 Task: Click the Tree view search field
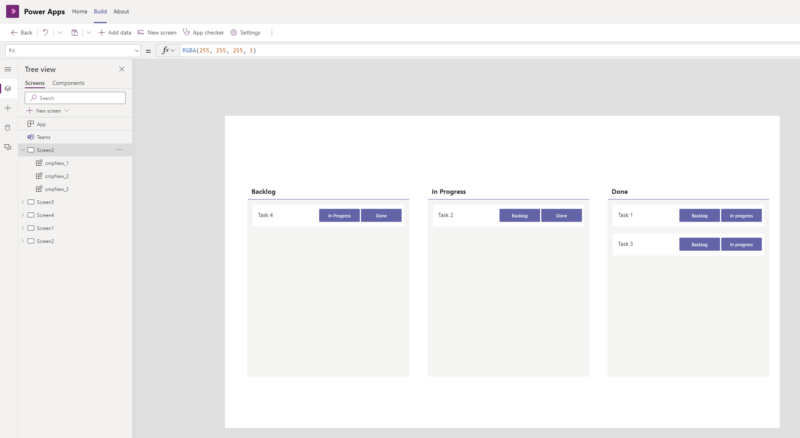click(76, 98)
